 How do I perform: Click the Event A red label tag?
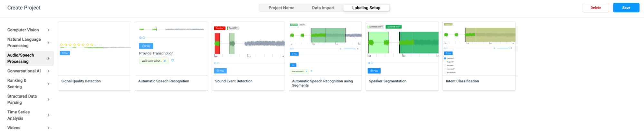coord(220,28)
